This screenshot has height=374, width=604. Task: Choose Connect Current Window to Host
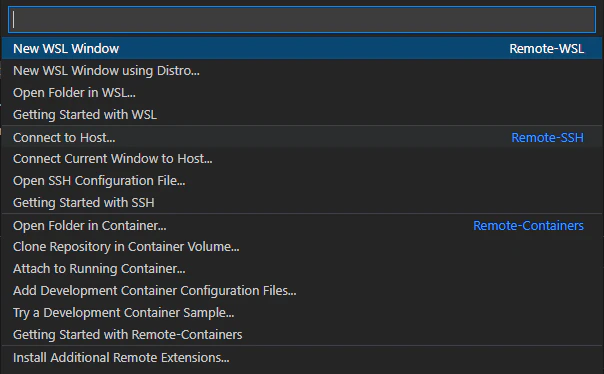[302, 159]
